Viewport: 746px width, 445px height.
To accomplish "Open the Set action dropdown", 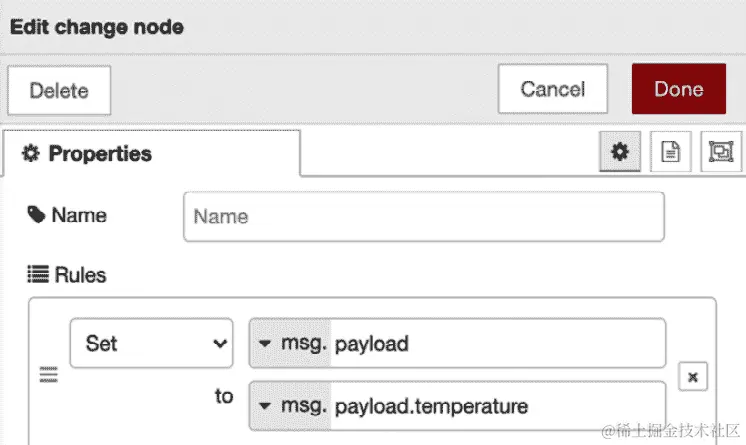I will pyautogui.click(x=151, y=343).
